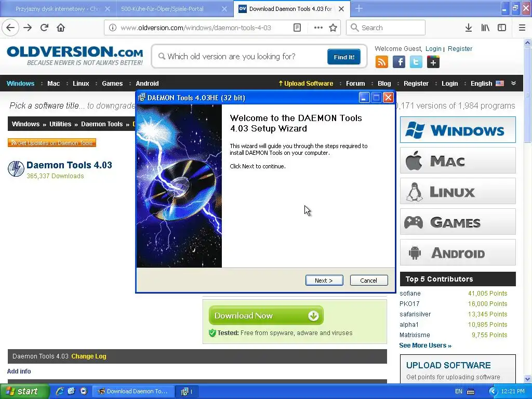Image resolution: width=532 pixels, height=399 pixels.
Task: Select Games in site navigation
Action: 112,84
